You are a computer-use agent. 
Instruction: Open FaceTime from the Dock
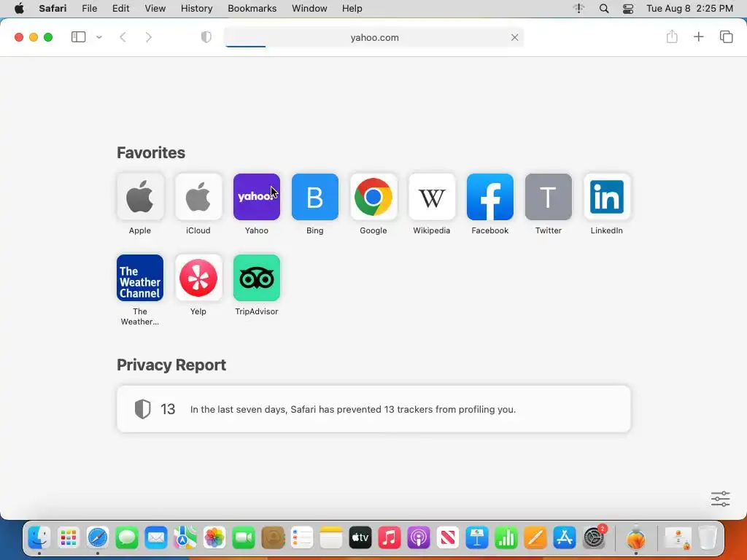tap(244, 539)
